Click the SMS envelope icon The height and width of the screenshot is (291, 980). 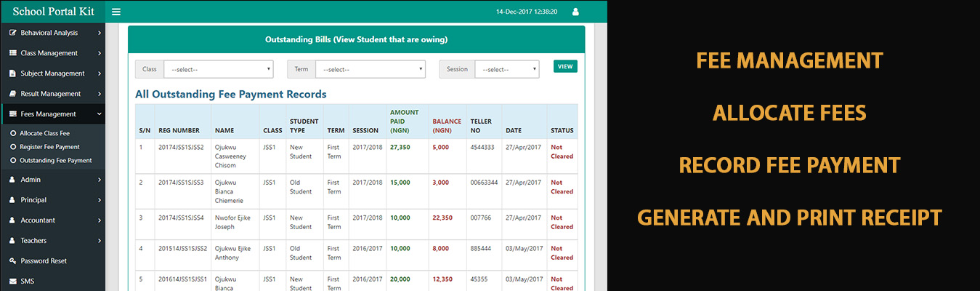(x=13, y=282)
